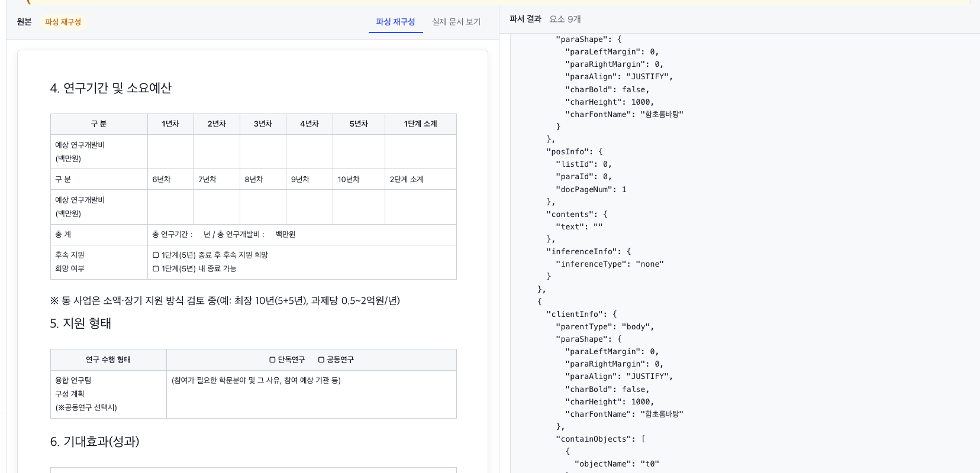Viewport: 980px width, 473px height.
Task: Select the 3년차 column header
Action: coord(263,124)
